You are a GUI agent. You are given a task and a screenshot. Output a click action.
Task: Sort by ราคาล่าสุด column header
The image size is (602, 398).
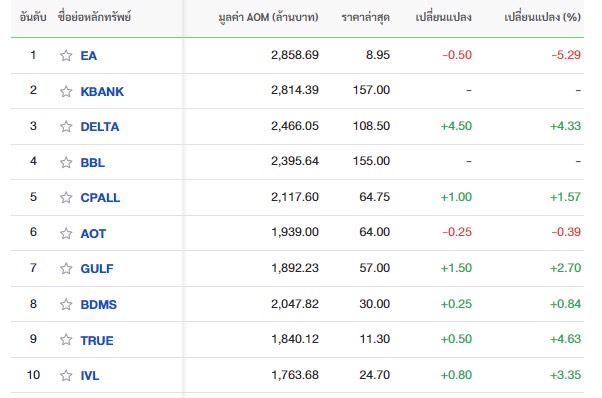pos(366,18)
